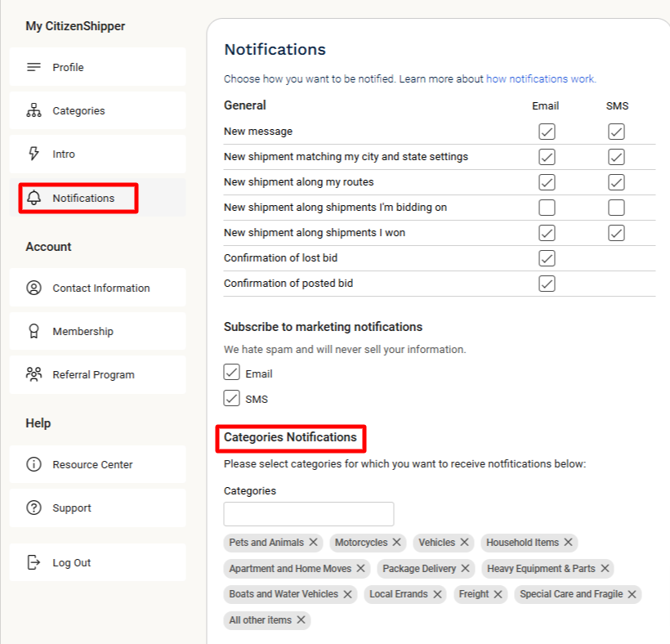The height and width of the screenshot is (644, 670).
Task: Click the Profile lines icon in sidebar
Action: pyautogui.click(x=33, y=67)
